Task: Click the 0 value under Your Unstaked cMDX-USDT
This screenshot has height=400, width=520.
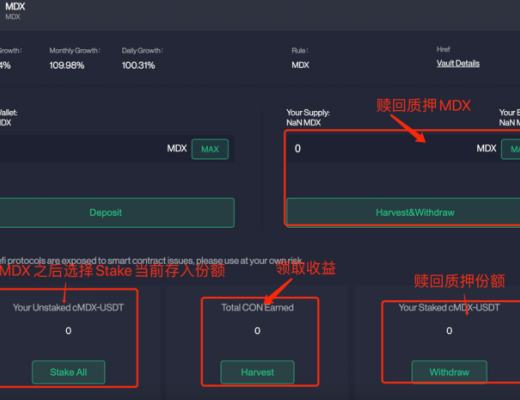Action: click(x=68, y=331)
